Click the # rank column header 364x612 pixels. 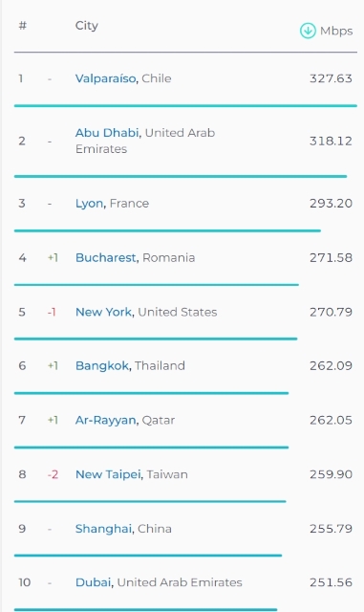[x=23, y=26]
